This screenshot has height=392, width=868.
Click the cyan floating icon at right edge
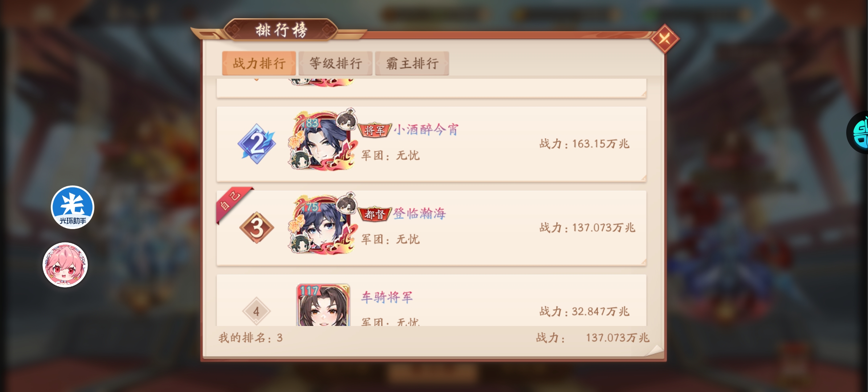(x=859, y=132)
